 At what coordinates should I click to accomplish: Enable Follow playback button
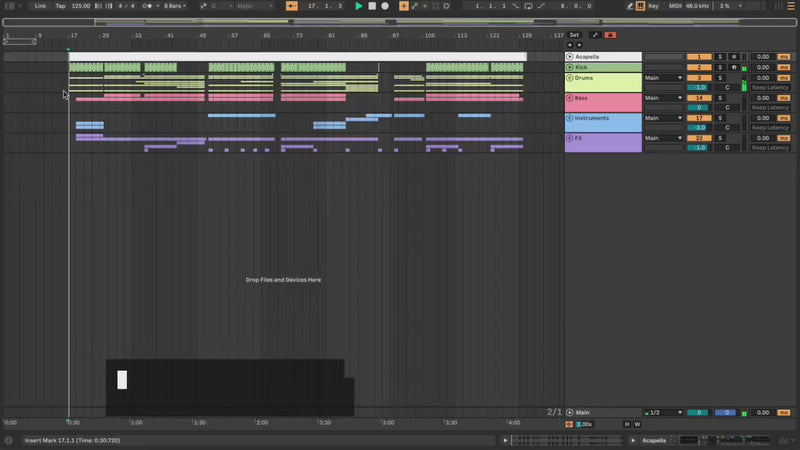click(x=291, y=6)
